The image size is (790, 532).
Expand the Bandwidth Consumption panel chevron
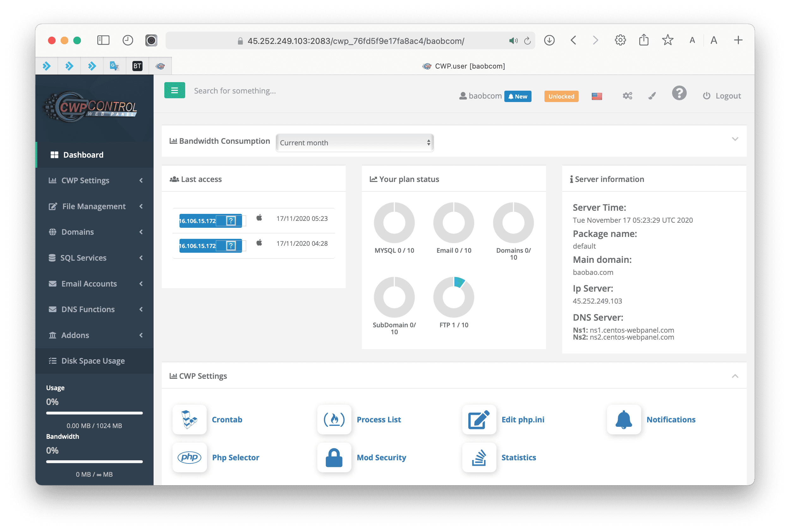[x=735, y=139]
